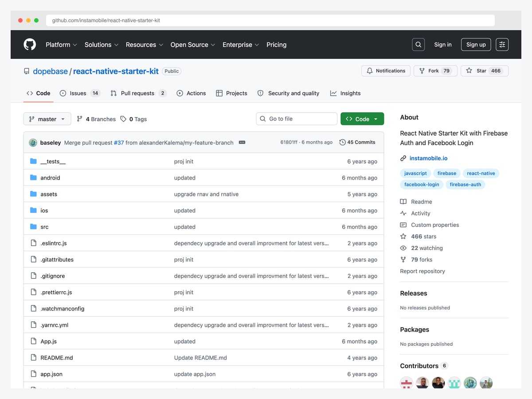This screenshot has width=532, height=399.
Task: Click the Fork button
Action: (x=434, y=71)
